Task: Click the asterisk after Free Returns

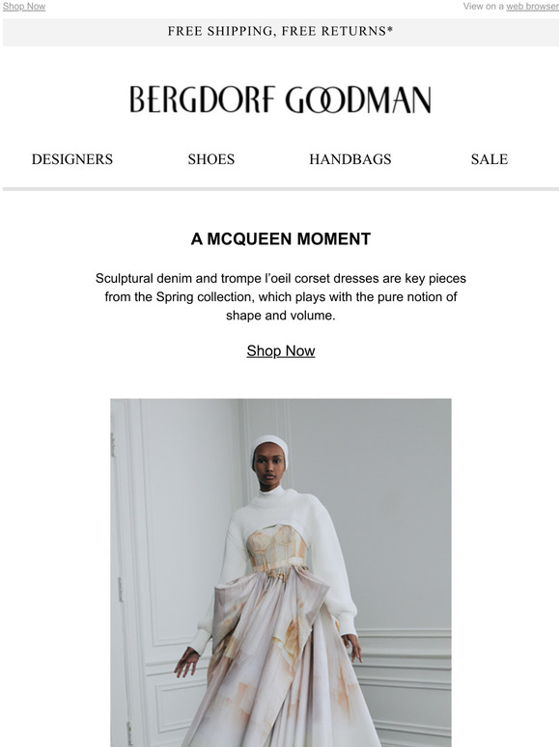Action: (390, 30)
